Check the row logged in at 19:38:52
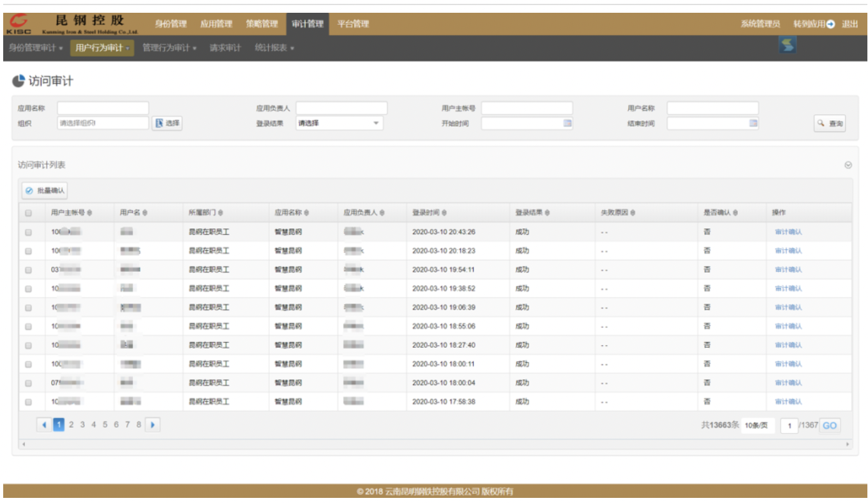Screen dimensions: 868x503 pyautogui.click(x=28, y=289)
